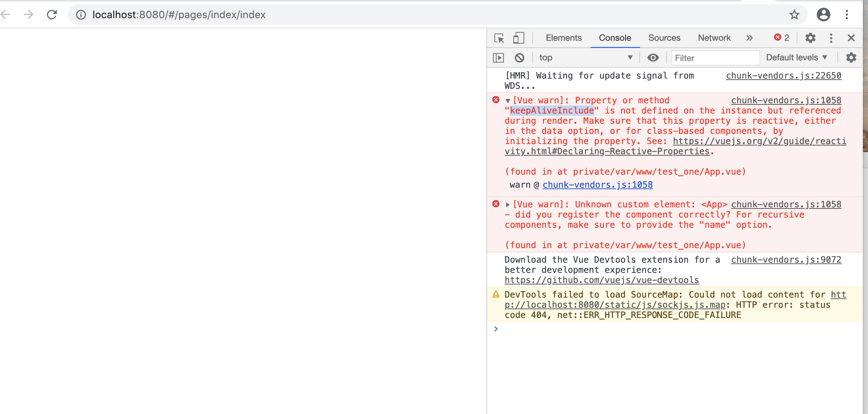
Task: Open the sockjs.js.map URL link
Action: tap(675, 300)
